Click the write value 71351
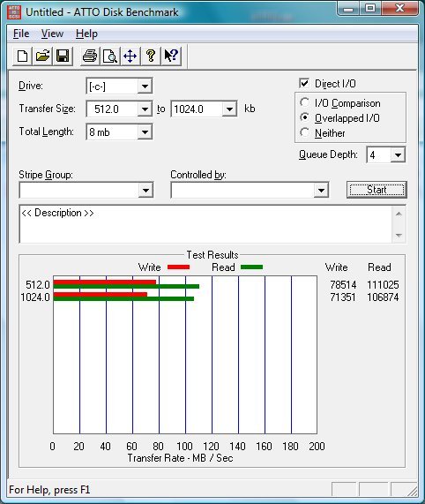This screenshot has height=504, width=425. (x=343, y=297)
